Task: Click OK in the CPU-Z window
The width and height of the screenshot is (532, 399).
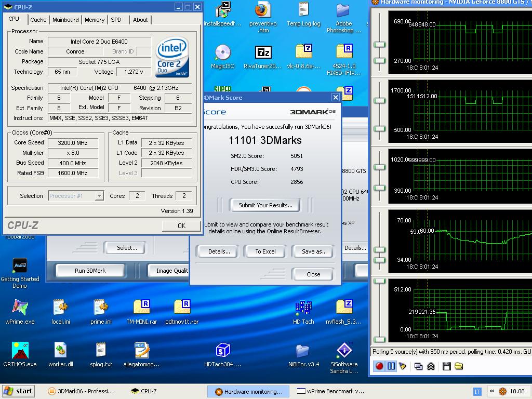Action: (x=181, y=225)
